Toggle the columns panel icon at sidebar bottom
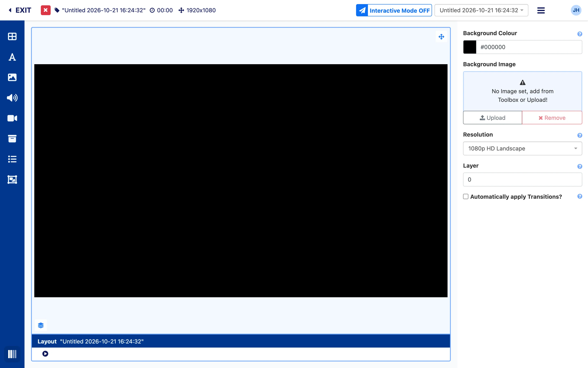The height and width of the screenshot is (368, 588). point(12,354)
